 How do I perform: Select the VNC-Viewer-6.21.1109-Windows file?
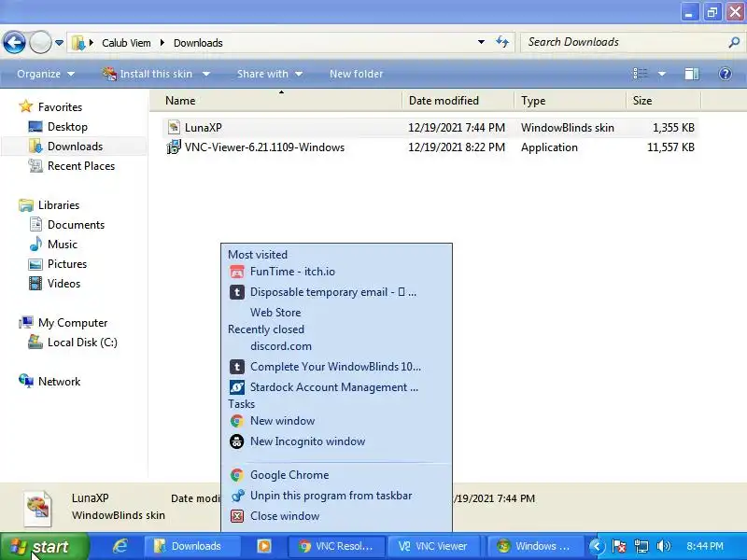point(264,147)
